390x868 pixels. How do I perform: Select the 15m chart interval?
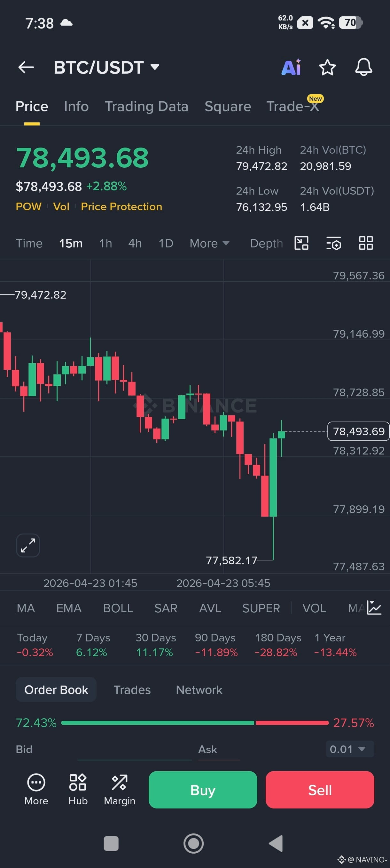71,243
